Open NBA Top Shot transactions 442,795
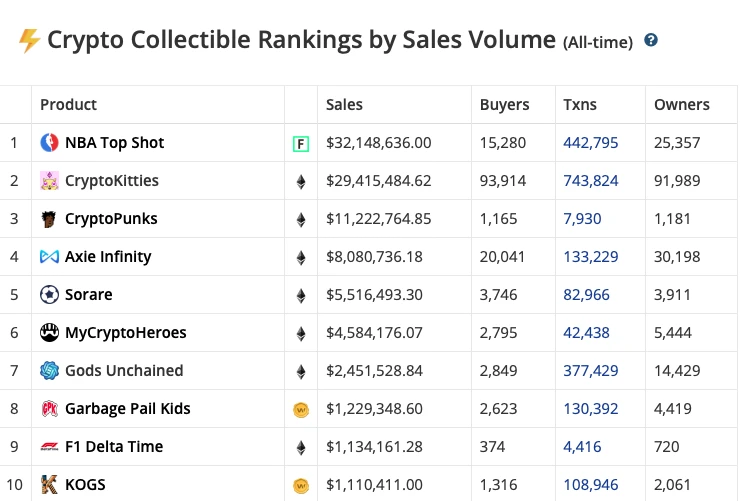The height and width of the screenshot is (501, 742). click(x=591, y=143)
